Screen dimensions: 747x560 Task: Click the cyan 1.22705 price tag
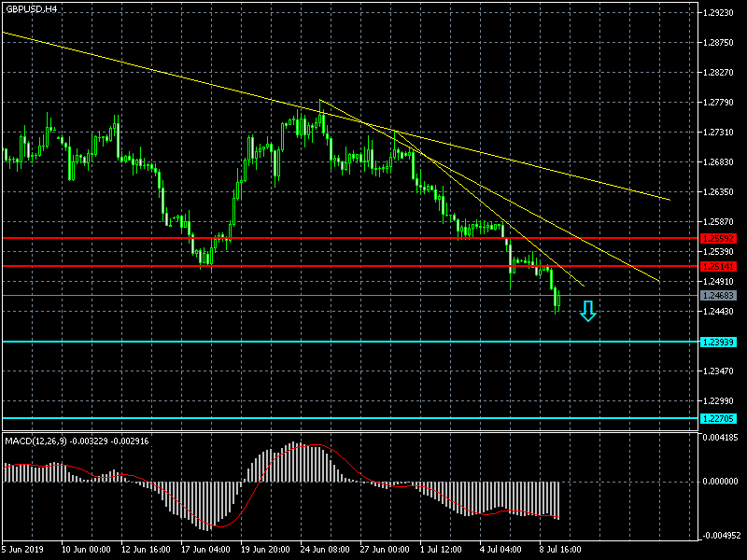click(718, 418)
